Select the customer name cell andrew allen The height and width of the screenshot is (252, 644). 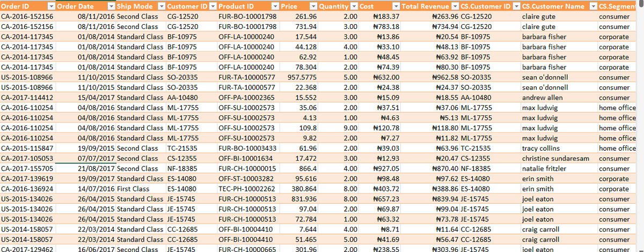[559, 98]
